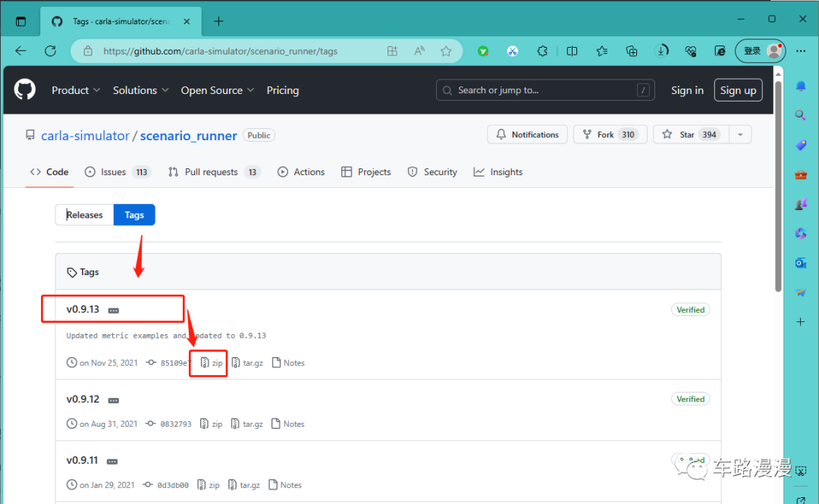Open the v0.9.12 tag link

click(83, 399)
